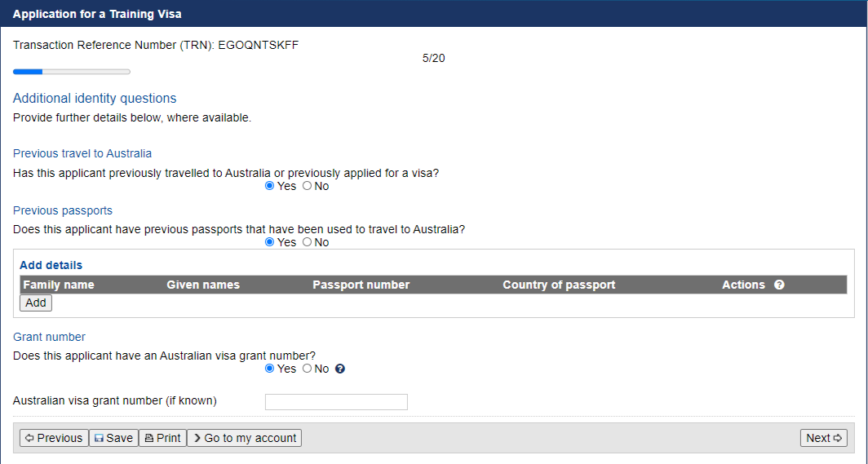Click the Family name column header
This screenshot has height=464, width=868.
pyautogui.click(x=59, y=285)
